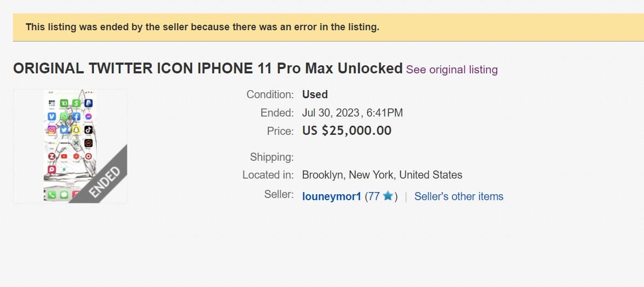644x287 pixels.
Task: Click the Instagram icon in the phone photo
Action: (x=52, y=129)
